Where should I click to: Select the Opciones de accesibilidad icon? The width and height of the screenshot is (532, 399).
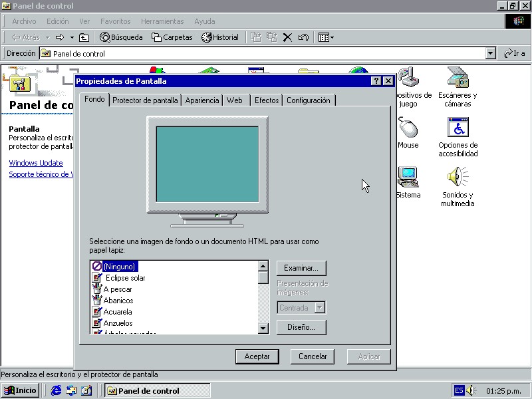point(458,137)
